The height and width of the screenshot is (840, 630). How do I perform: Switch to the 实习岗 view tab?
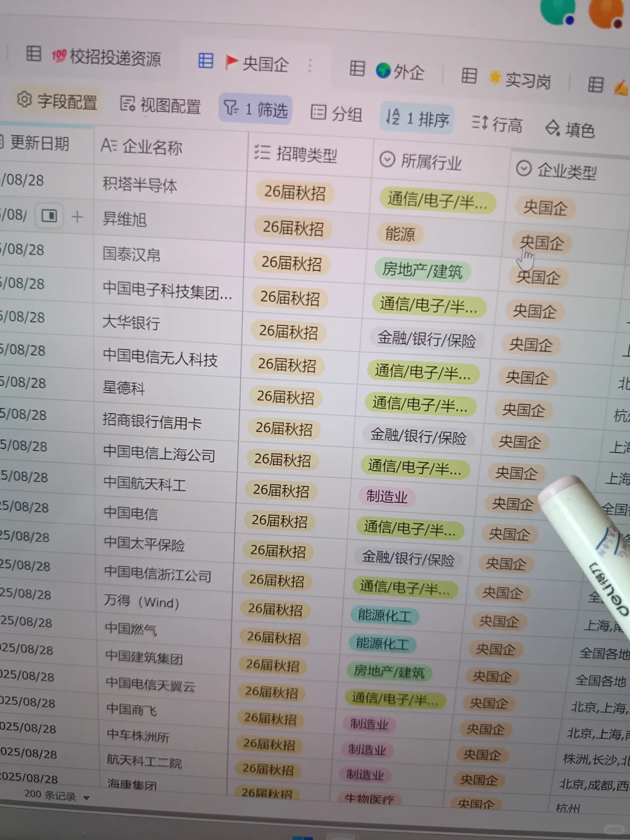tap(520, 79)
